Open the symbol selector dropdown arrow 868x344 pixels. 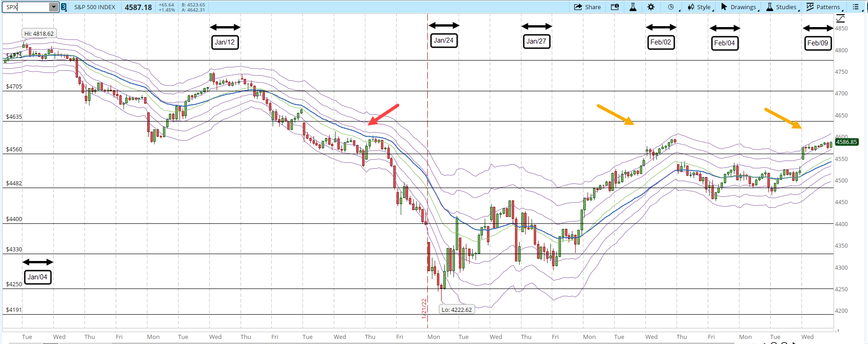coord(54,7)
